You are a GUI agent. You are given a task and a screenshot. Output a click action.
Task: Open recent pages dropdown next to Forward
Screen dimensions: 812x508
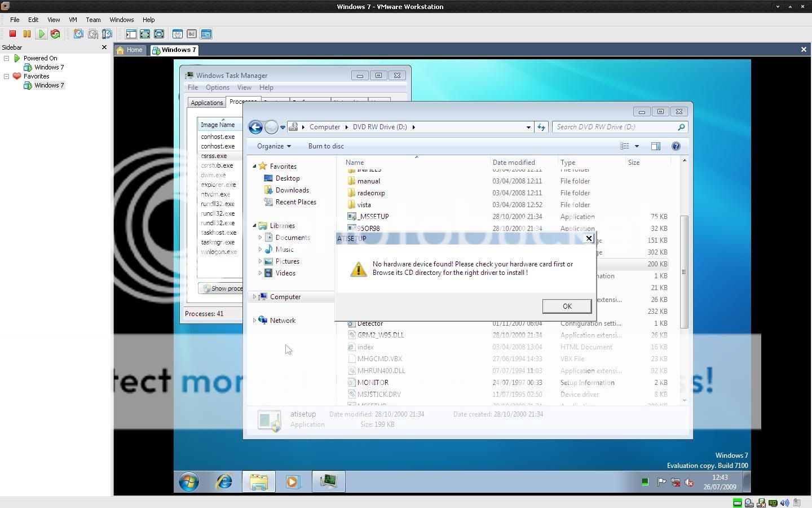pyautogui.click(x=283, y=128)
